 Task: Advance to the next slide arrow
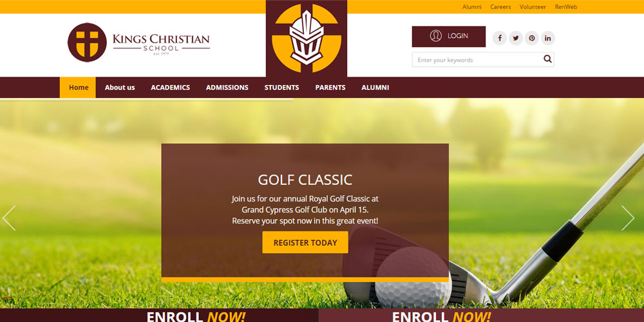pyautogui.click(x=627, y=218)
